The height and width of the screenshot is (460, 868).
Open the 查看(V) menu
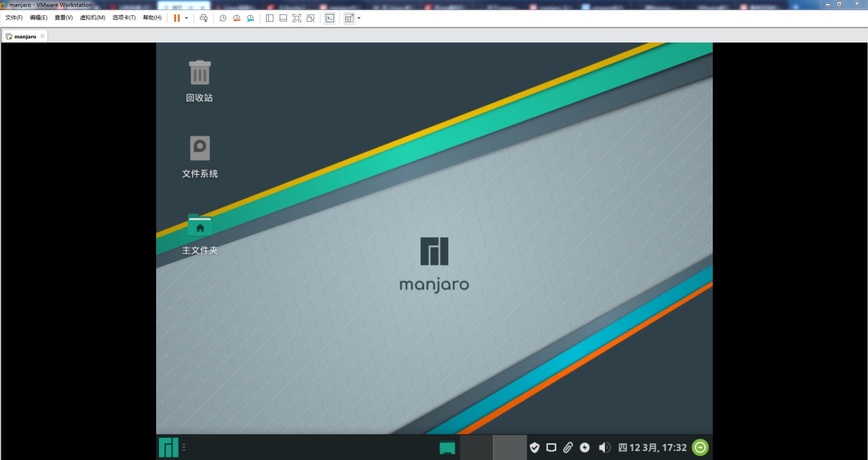click(64, 18)
